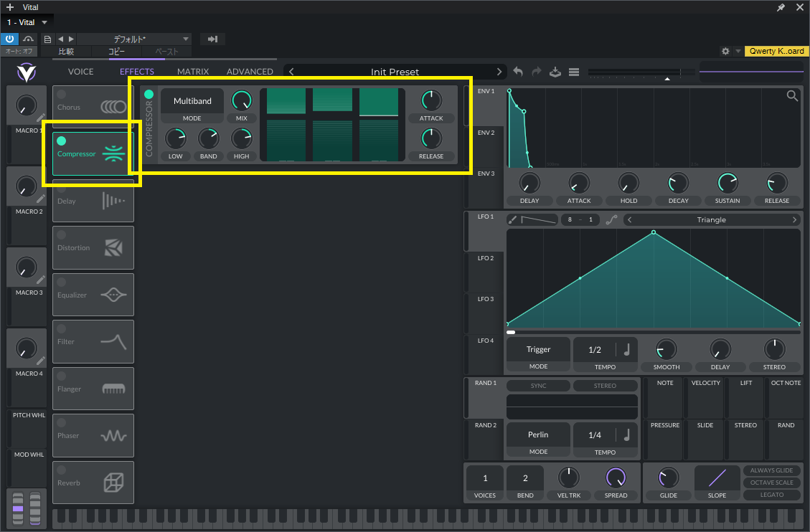Image resolution: width=810 pixels, height=532 pixels.
Task: Click the pin window icon
Action: (781, 7)
